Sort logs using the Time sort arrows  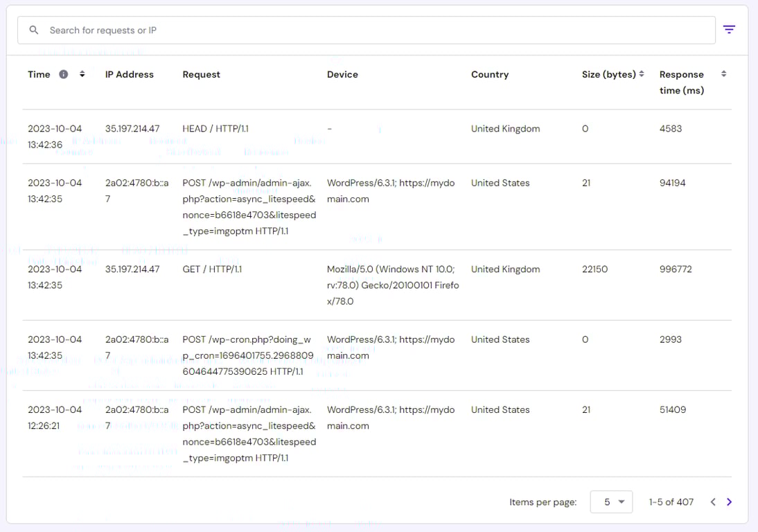(x=81, y=74)
